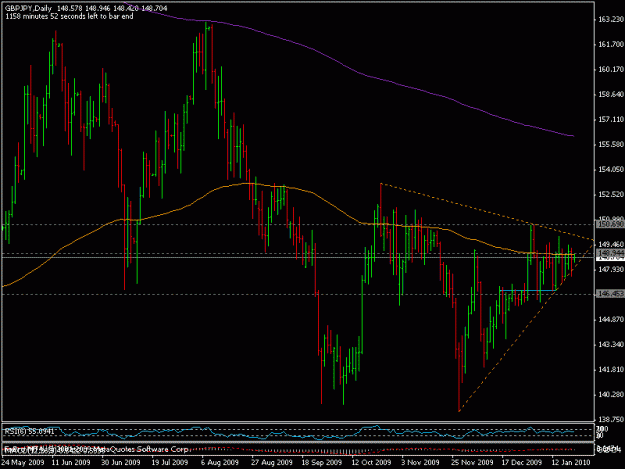Viewport: 625px width, 469px height.
Task: Select the 143.340 price axis label
Action: (x=611, y=344)
